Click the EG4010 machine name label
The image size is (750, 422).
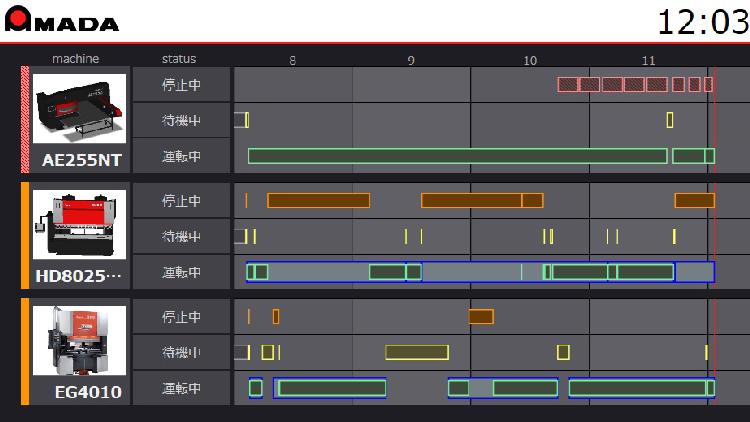[x=88, y=392]
